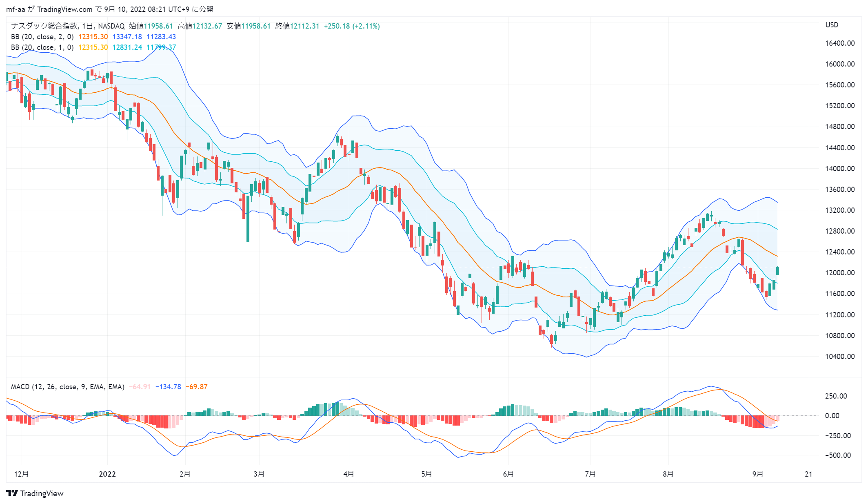The image size is (868, 504).
Task: Click the upper band value 13347.18
Action: [127, 37]
